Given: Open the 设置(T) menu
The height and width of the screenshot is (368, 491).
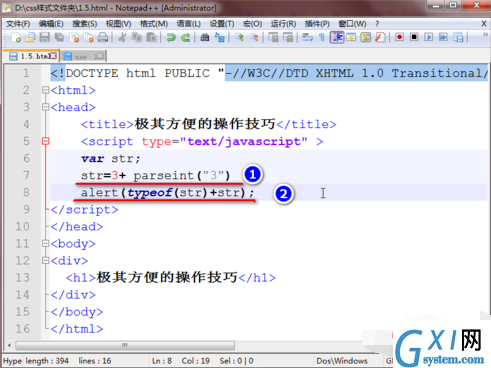Looking at the screenshot, I should coord(222,24).
